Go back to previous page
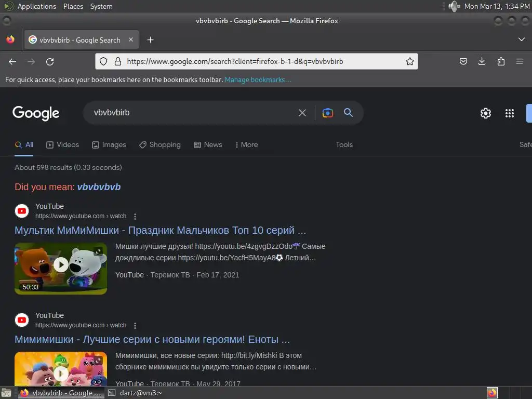The height and width of the screenshot is (399, 532). pyautogui.click(x=12, y=62)
